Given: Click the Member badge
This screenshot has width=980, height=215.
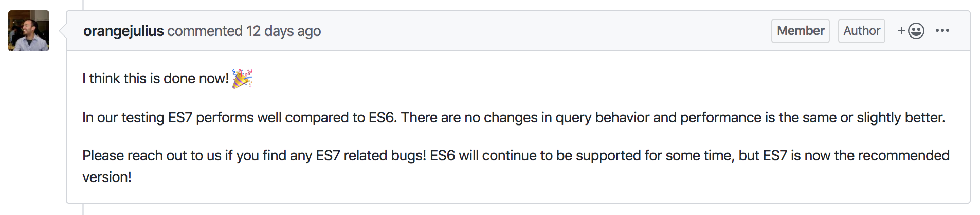Looking at the screenshot, I should click(x=800, y=31).
